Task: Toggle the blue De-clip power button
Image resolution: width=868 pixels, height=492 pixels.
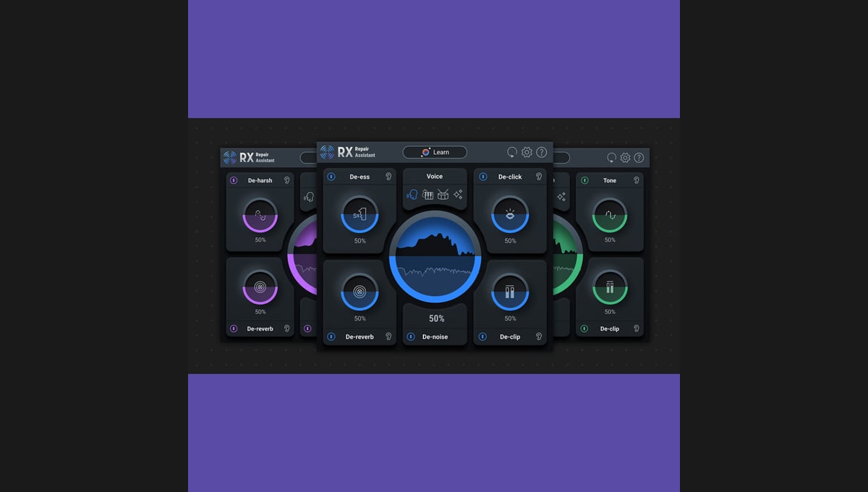Action: tap(483, 336)
